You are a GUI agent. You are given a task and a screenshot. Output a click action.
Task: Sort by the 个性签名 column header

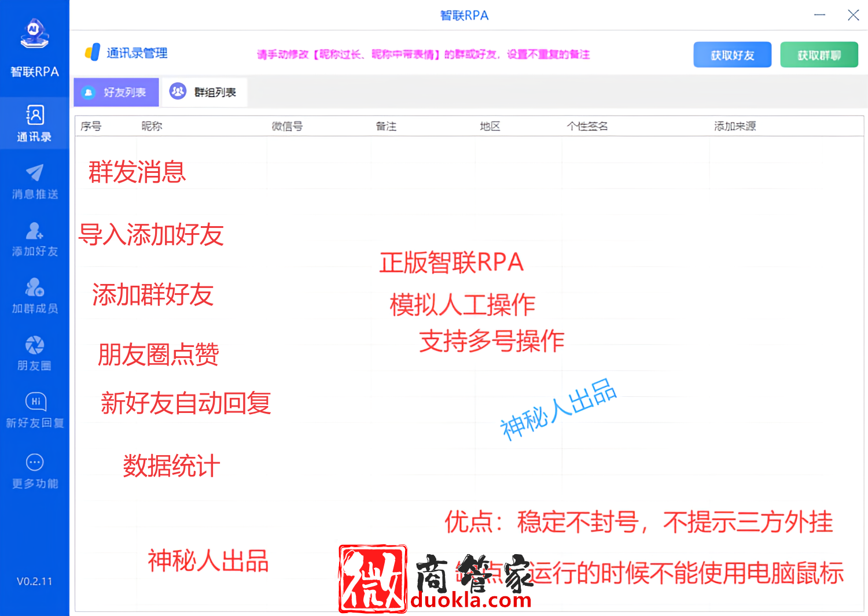click(x=587, y=126)
